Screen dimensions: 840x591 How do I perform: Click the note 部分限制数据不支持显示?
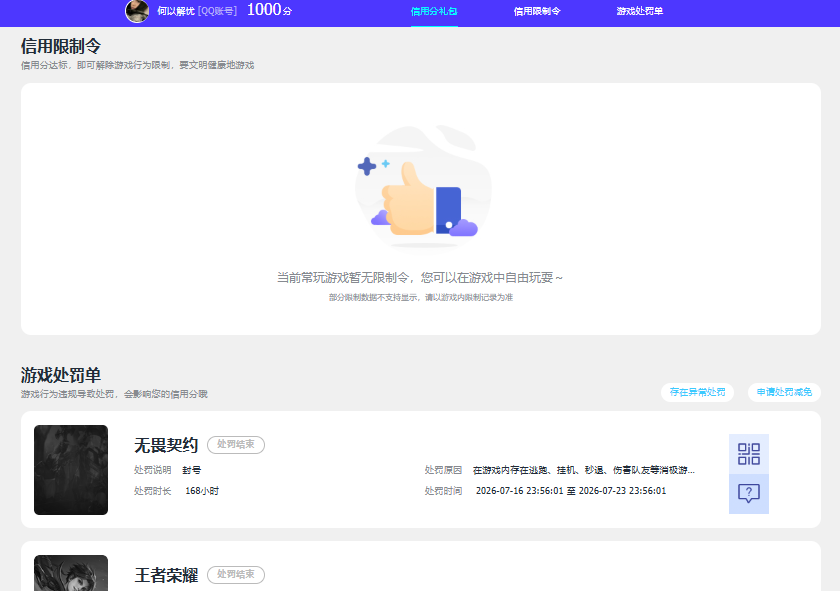421,297
